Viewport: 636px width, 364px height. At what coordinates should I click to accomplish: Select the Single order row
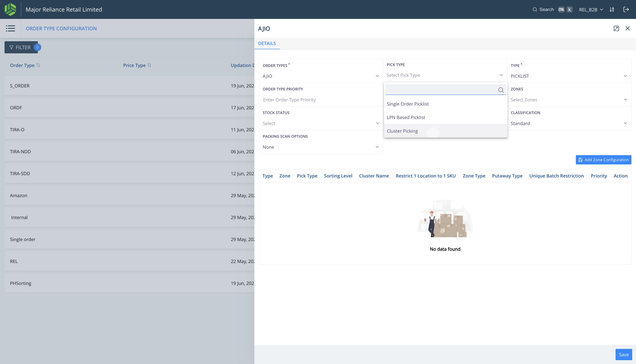point(129,239)
